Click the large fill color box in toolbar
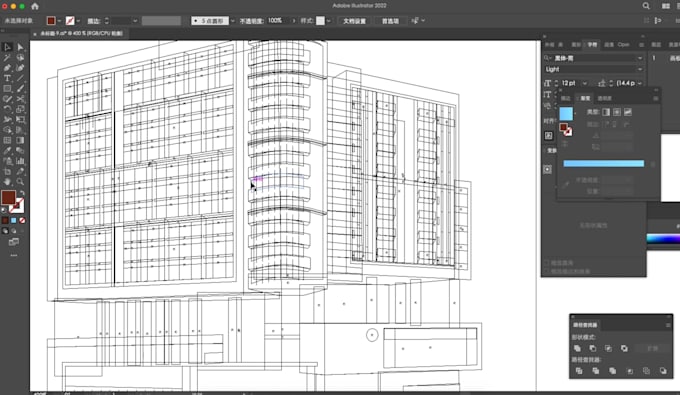 8,198
